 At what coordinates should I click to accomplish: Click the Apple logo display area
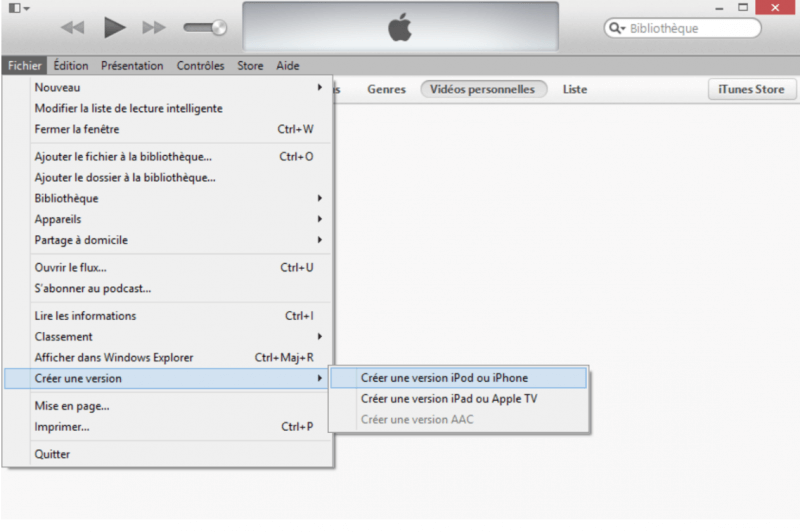tap(401, 27)
